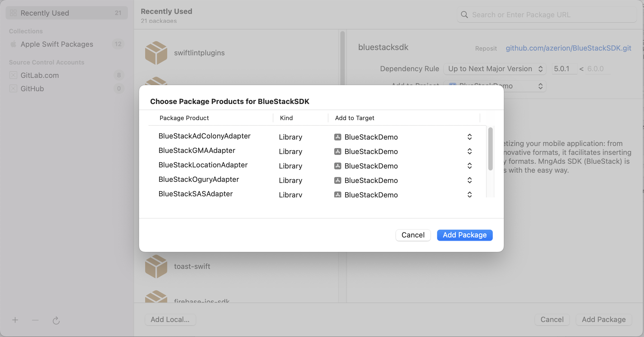The width and height of the screenshot is (644, 337).
Task: Select the BlueStackLocationAdapter product row
Action: pyautogui.click(x=317, y=165)
